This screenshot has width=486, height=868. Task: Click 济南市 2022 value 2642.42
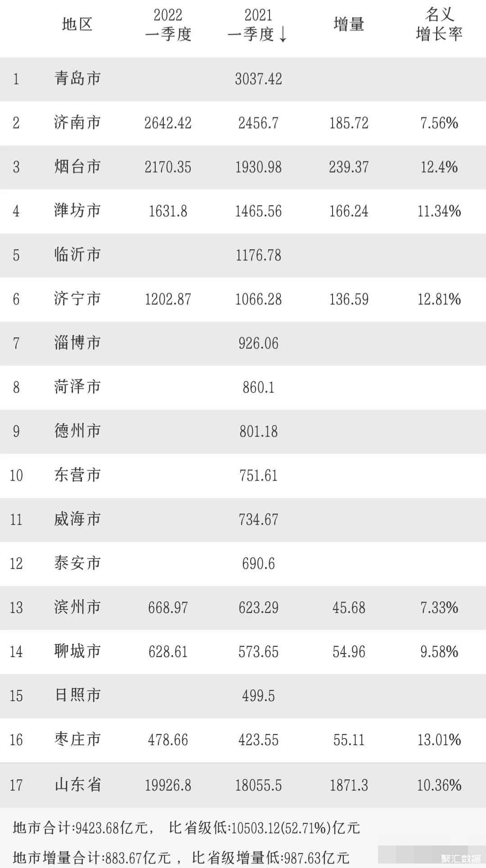click(x=168, y=123)
